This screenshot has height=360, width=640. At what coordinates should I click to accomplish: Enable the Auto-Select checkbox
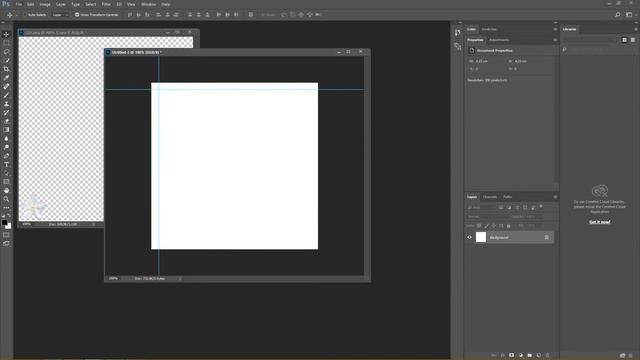24,15
